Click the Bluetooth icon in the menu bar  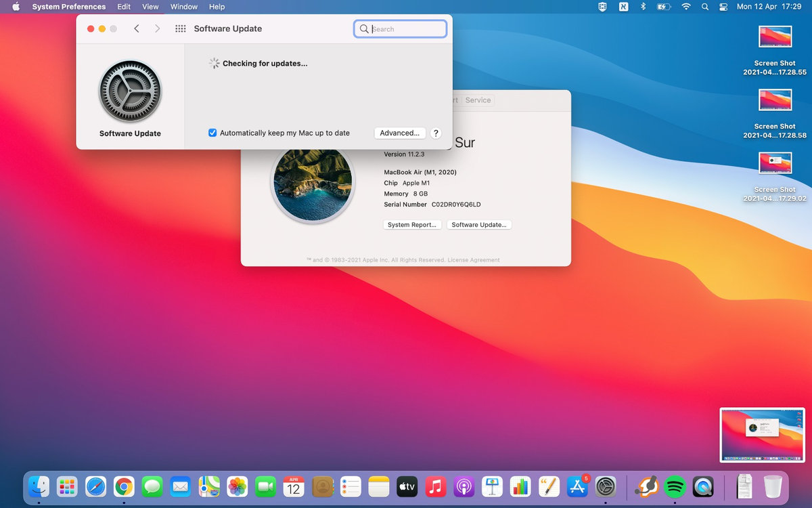pos(643,7)
